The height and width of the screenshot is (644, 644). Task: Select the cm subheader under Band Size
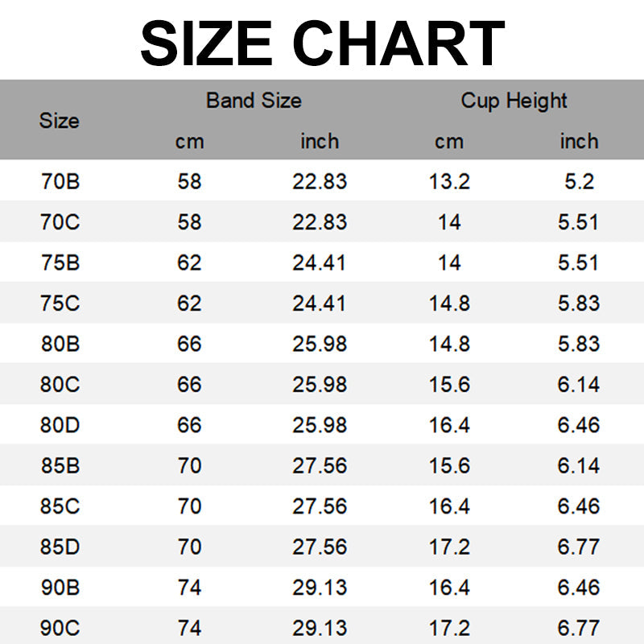pos(189,142)
